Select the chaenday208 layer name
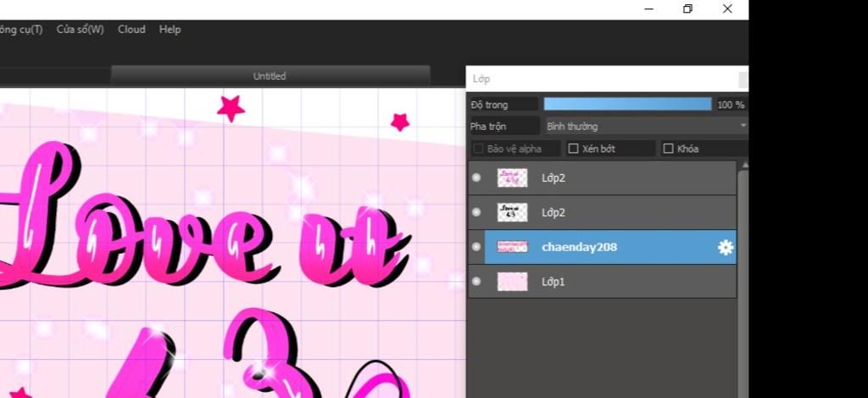 click(579, 247)
